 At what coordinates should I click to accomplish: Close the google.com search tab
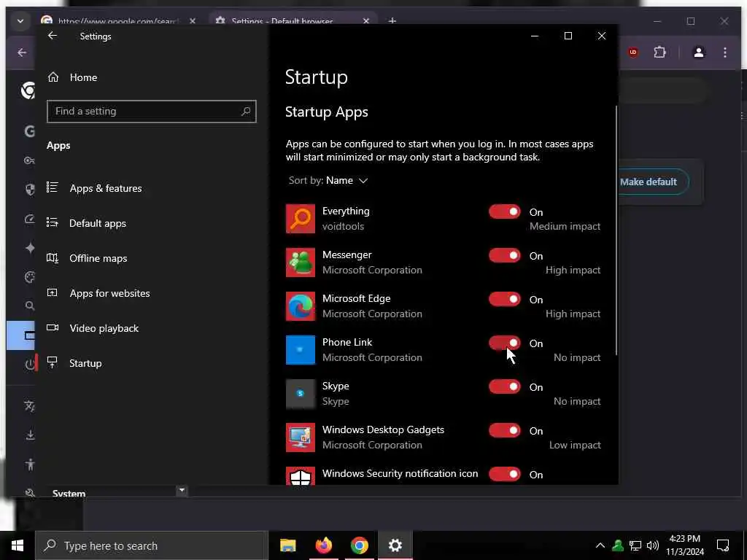pyautogui.click(x=193, y=21)
